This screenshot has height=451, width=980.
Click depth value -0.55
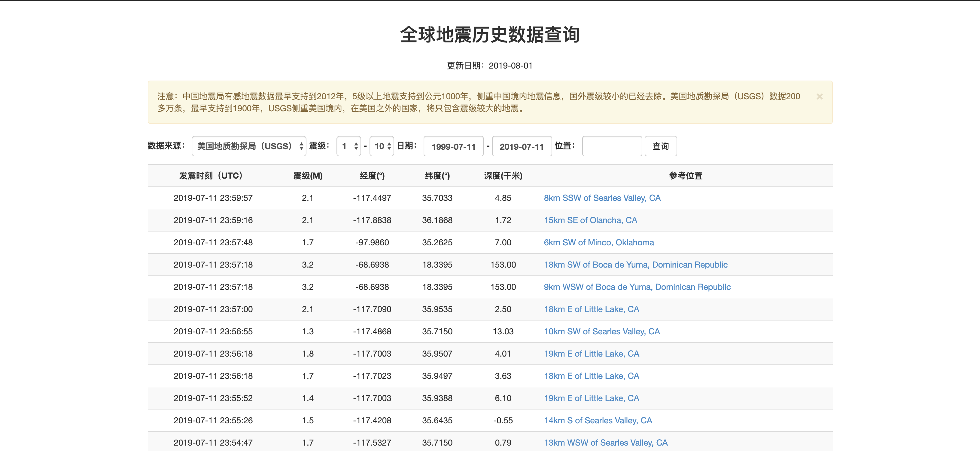pos(503,421)
